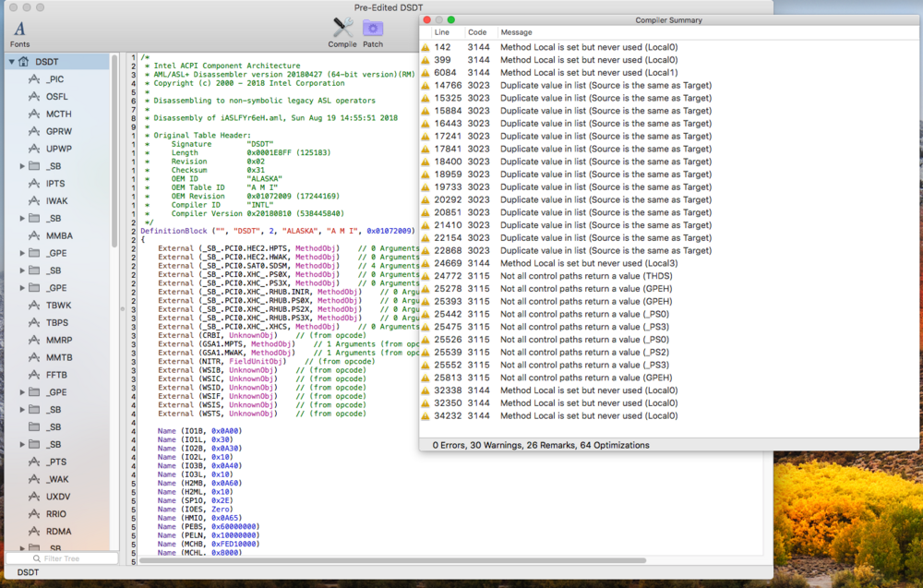Image resolution: width=923 pixels, height=588 pixels.
Task: Select the OSFL method in sidebar
Action: 57,97
